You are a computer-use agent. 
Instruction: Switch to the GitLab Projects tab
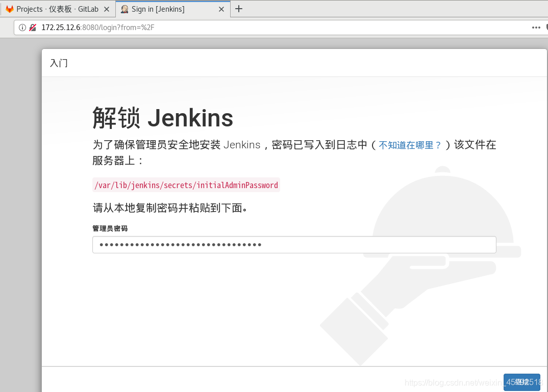click(58, 9)
